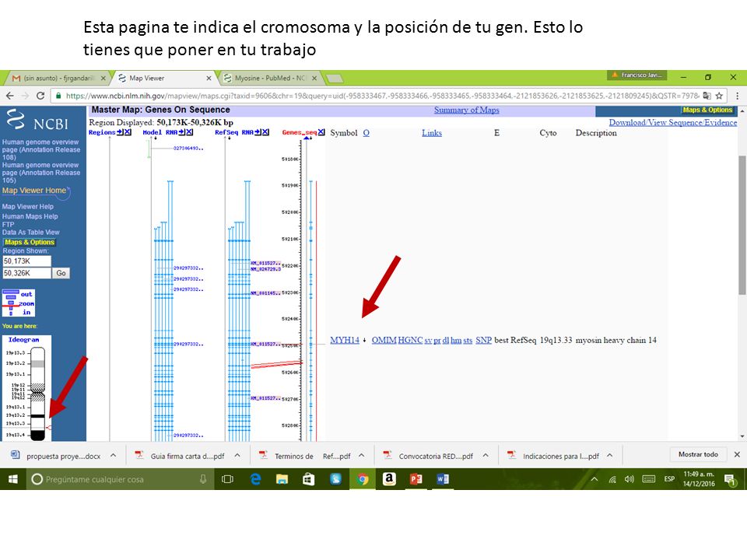Open the HGNC link for MYH14
The height and width of the screenshot is (560, 747).
[x=410, y=340]
